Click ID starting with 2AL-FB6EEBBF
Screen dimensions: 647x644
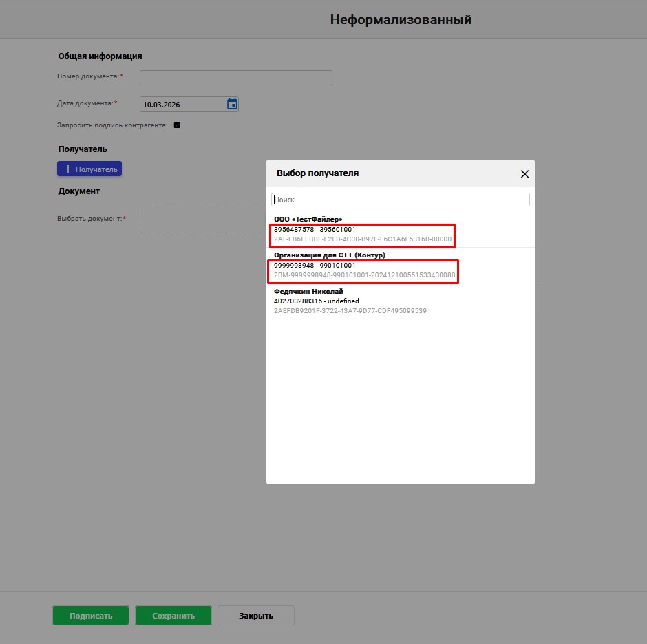[363, 239]
